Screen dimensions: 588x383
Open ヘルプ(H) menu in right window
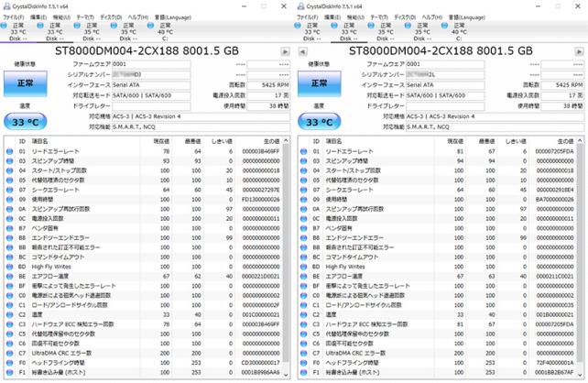pyautogui.click(x=432, y=17)
